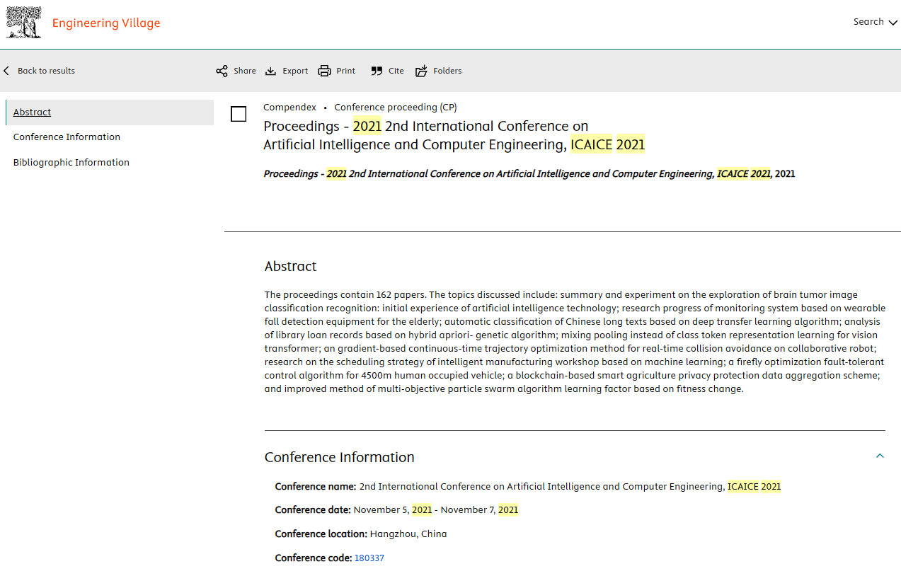901x588 pixels.
Task: Click the Folders label in toolbar
Action: tap(447, 71)
